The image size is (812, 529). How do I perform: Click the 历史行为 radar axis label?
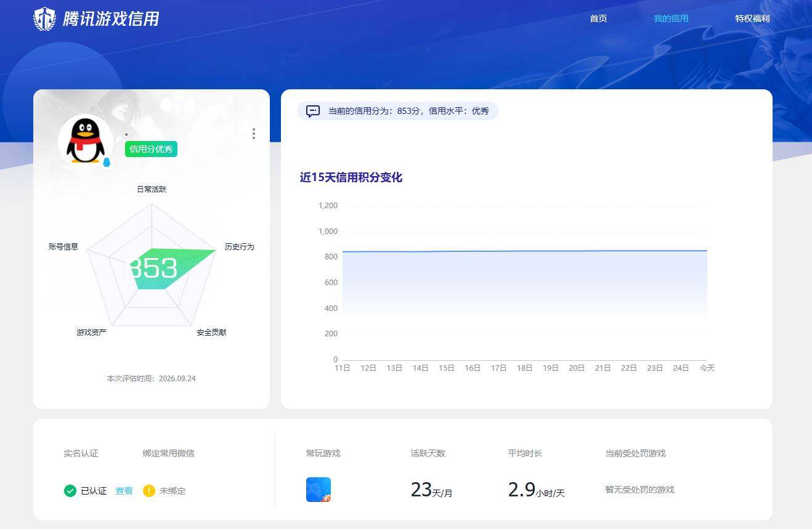tap(239, 246)
